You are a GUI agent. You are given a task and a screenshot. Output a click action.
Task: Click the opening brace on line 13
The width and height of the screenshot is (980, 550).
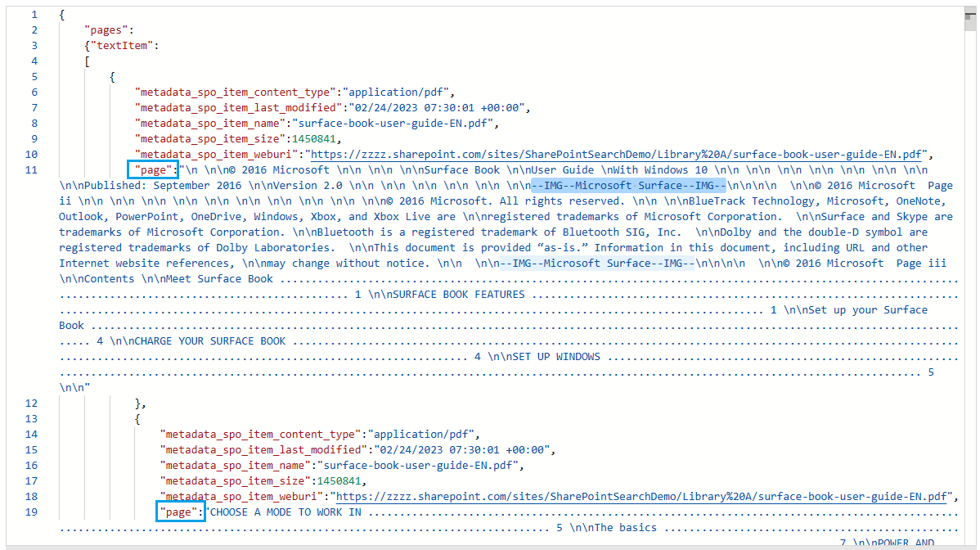point(137,419)
